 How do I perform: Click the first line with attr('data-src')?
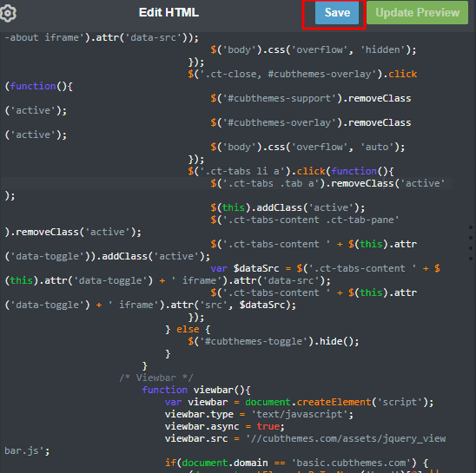[102, 37]
